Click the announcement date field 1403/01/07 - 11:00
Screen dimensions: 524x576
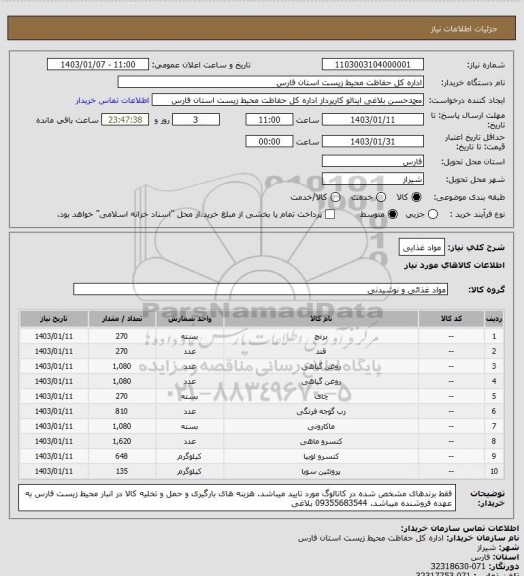click(98, 65)
